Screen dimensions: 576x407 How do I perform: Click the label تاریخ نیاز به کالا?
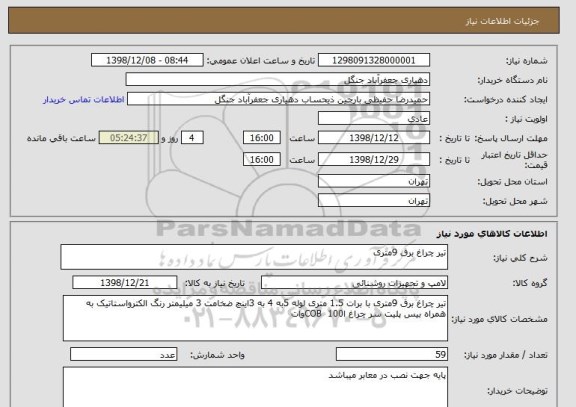point(214,283)
